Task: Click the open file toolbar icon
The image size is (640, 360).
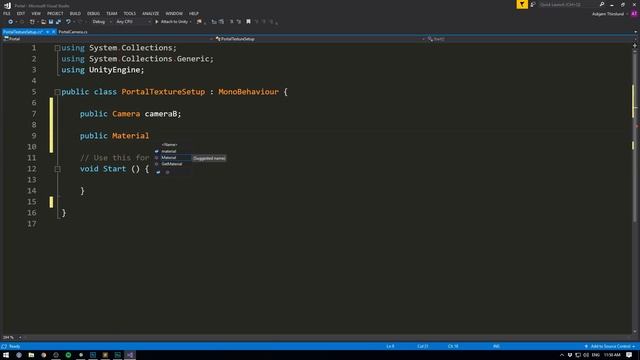Action: pos(43,22)
